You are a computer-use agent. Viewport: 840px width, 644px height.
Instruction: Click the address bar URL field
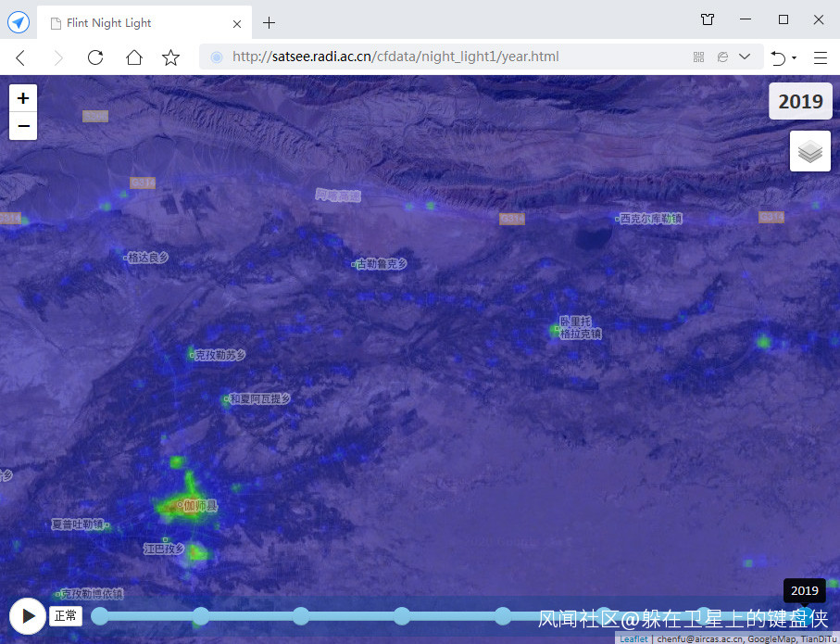click(x=445, y=57)
